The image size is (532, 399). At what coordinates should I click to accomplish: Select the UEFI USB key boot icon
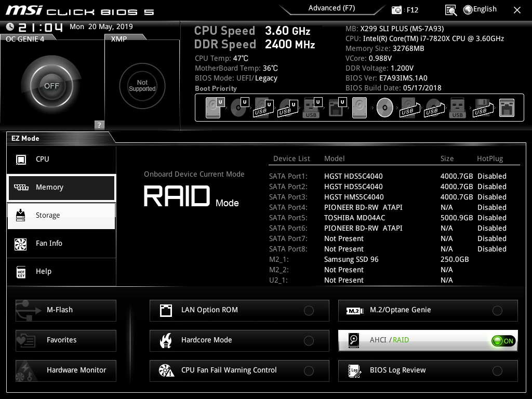(312, 108)
